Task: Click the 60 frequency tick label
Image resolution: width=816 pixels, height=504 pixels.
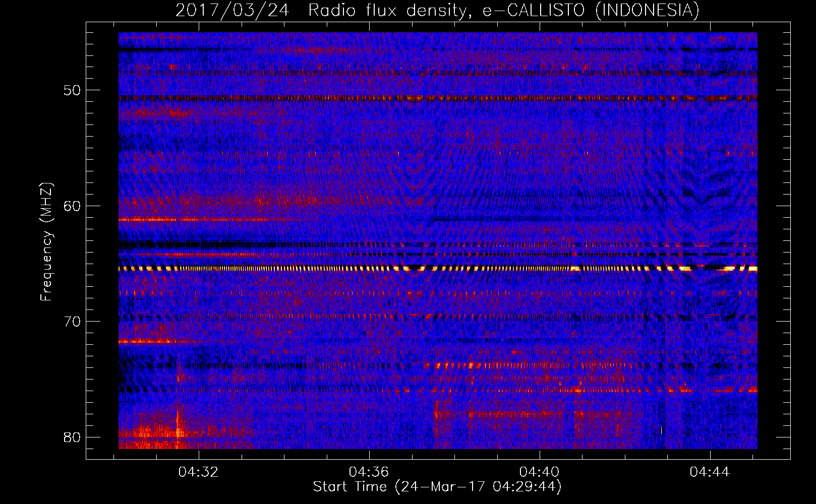Action: pos(72,206)
